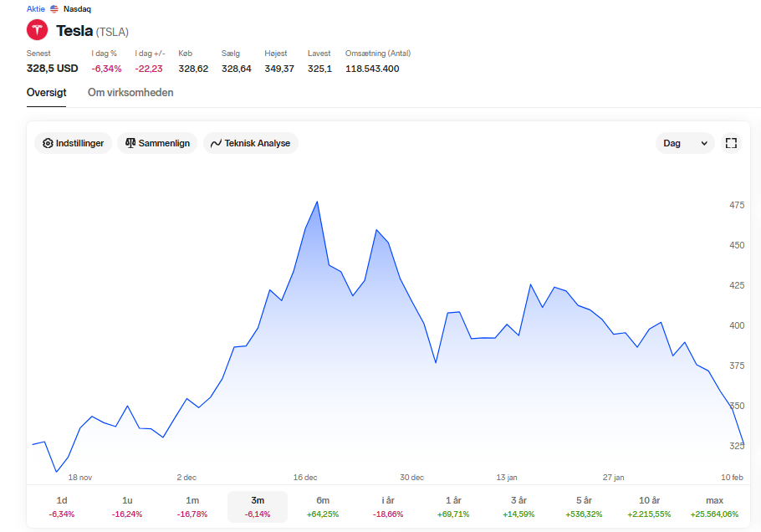The image size is (761, 532).
Task: Click the 425 price axis label
Action: [737, 285]
